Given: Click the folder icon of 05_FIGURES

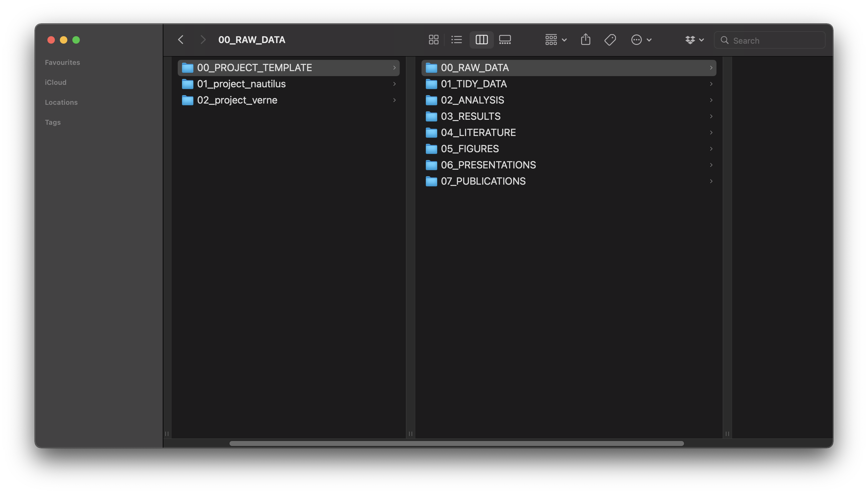Looking at the screenshot, I should (431, 149).
